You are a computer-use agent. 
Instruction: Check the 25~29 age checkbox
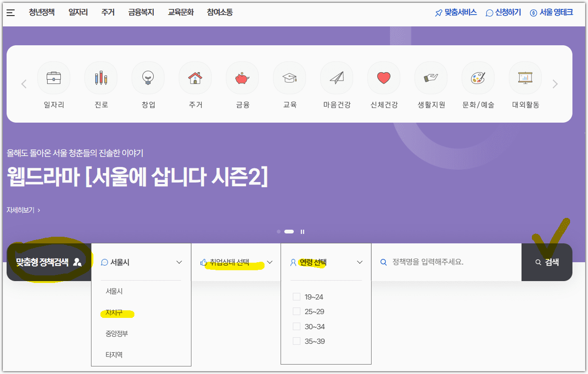[296, 311]
